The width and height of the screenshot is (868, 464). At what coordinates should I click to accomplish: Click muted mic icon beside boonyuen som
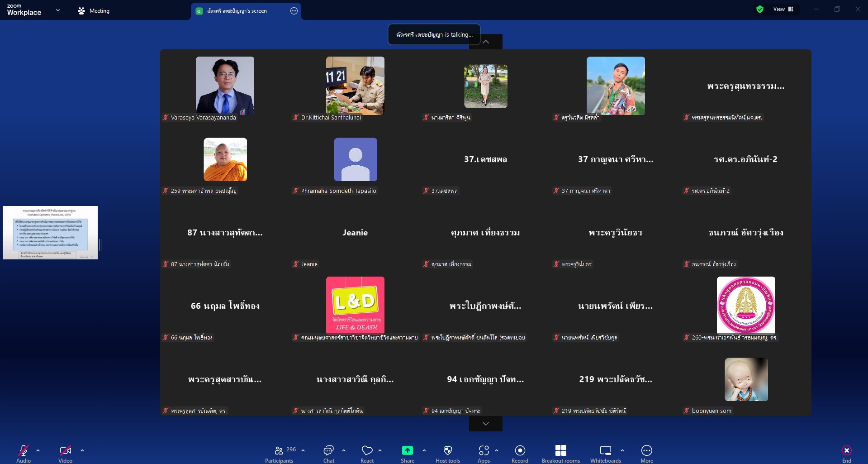[x=687, y=411]
